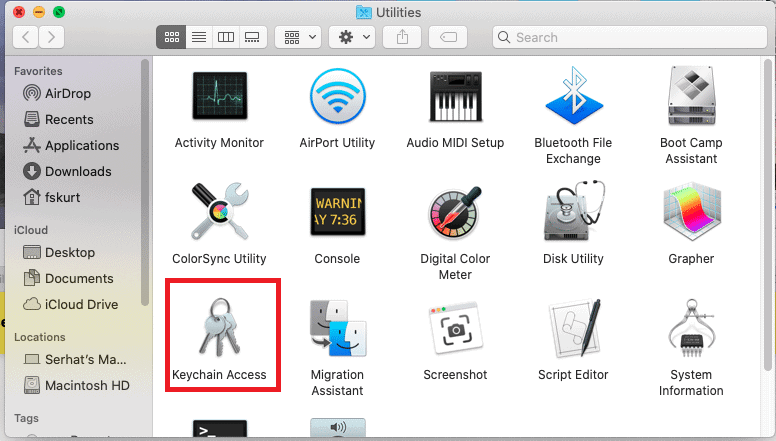Image resolution: width=776 pixels, height=441 pixels.
Task: Open the group-by arrangement dropdown
Action: point(298,37)
